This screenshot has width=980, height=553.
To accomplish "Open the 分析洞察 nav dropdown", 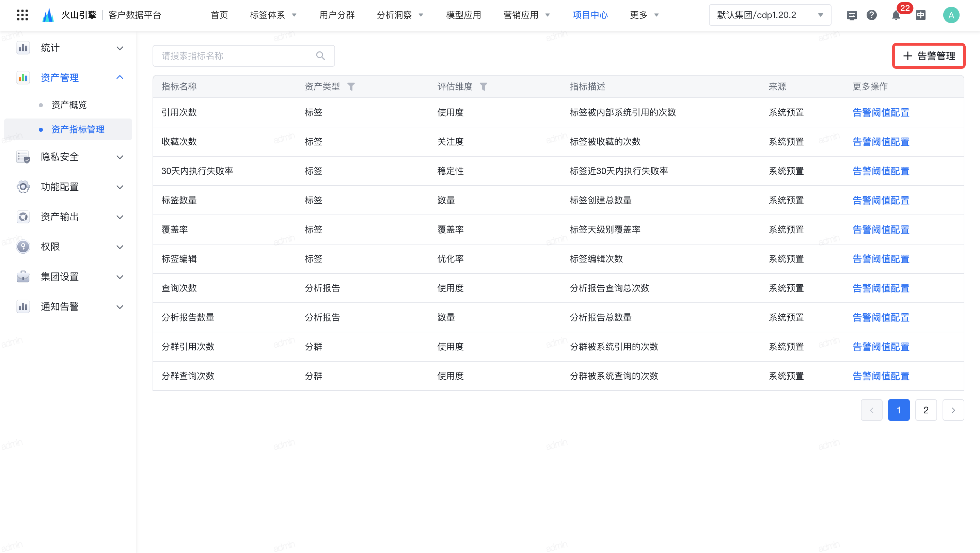I will tap(400, 15).
